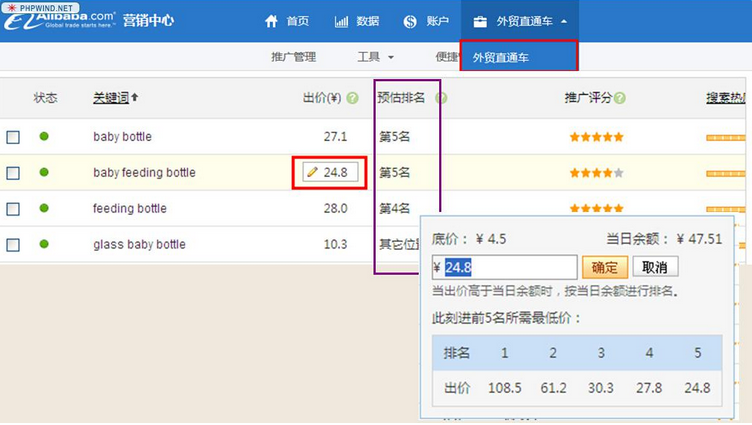Image resolution: width=752 pixels, height=425 pixels.
Task: Click the bar chart icon for 数据
Action: (342, 21)
